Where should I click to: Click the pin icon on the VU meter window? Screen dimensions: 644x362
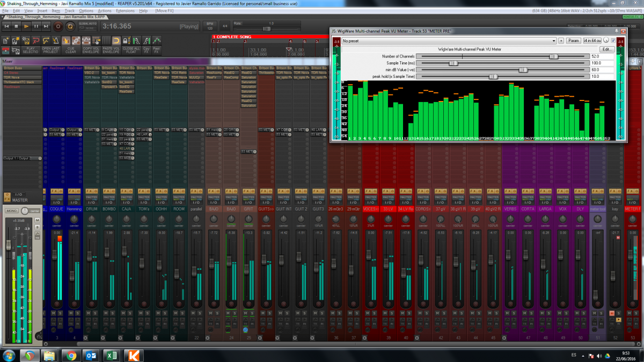pyautogui.click(x=617, y=31)
